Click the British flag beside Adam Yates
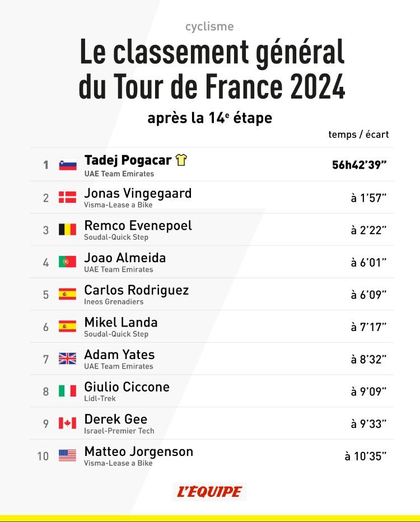Image resolution: width=420 pixels, height=522 pixels. click(67, 359)
